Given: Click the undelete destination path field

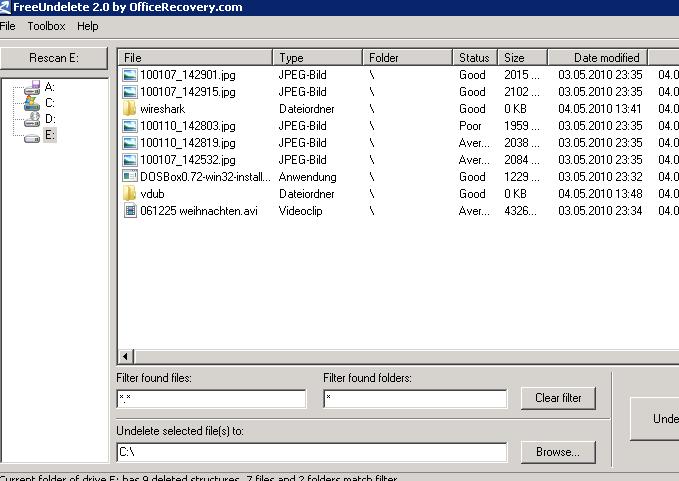Looking at the screenshot, I should pos(312,452).
